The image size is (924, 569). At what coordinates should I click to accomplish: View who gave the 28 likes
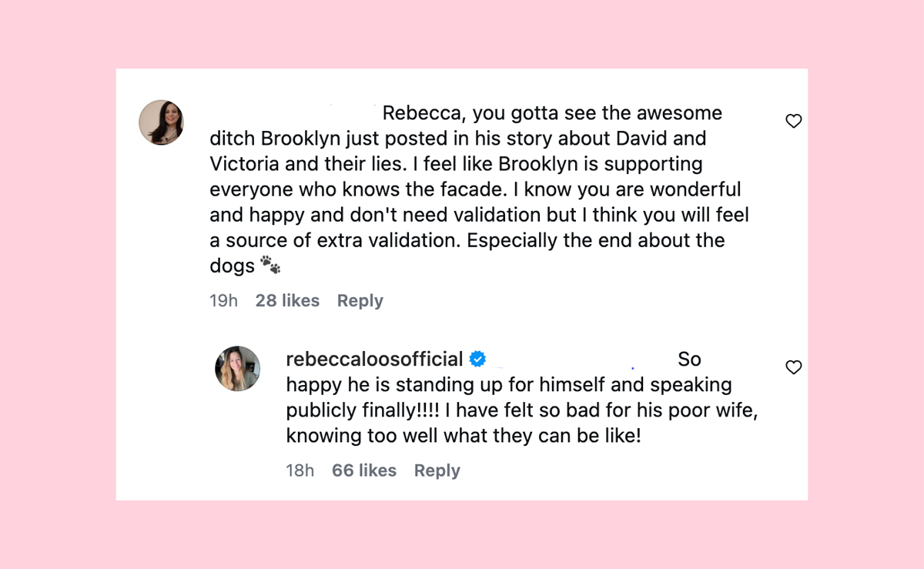point(287,301)
